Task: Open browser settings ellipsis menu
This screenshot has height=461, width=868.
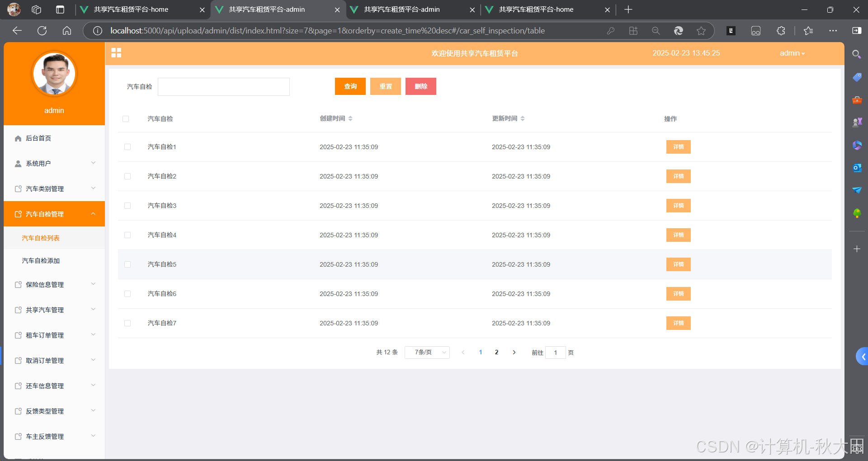Action: point(833,31)
